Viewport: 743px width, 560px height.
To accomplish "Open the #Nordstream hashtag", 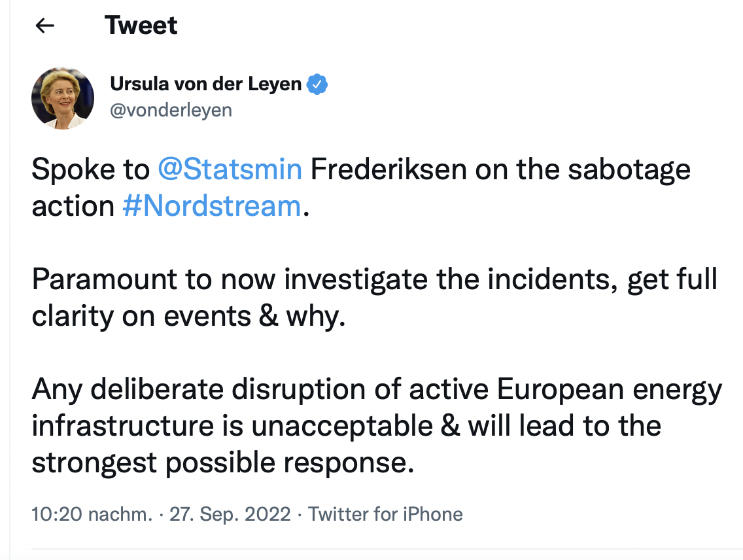I will 211,206.
